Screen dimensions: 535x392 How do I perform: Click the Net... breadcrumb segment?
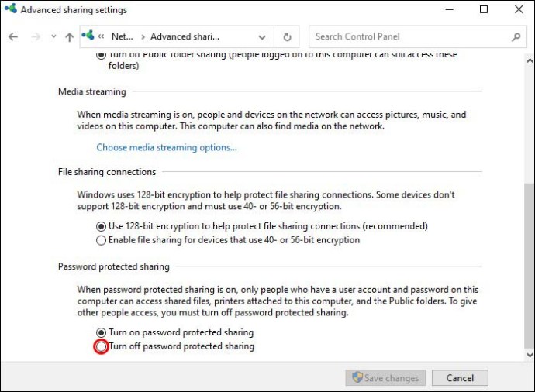(x=122, y=36)
